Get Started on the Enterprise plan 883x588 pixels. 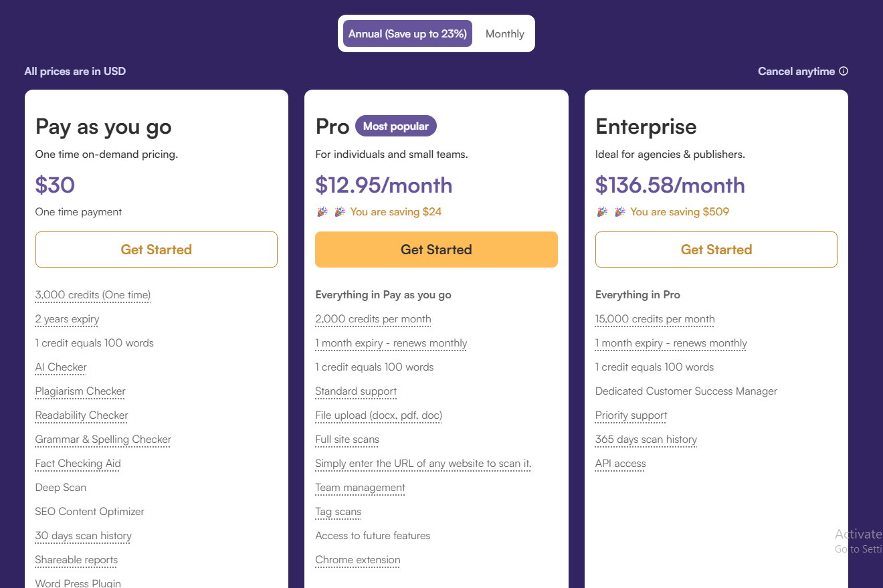point(716,249)
